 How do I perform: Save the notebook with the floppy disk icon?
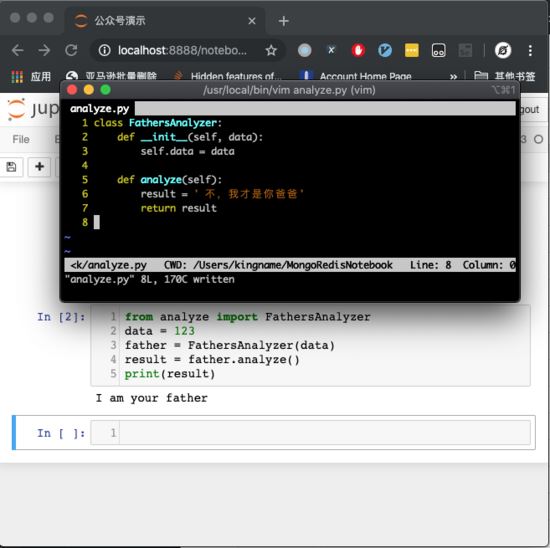click(x=11, y=167)
